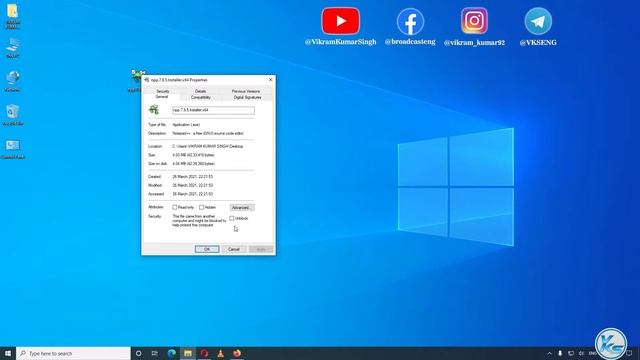Launch Microsoft Edge from the taskbar
This screenshot has height=360, width=640.
[171, 353]
